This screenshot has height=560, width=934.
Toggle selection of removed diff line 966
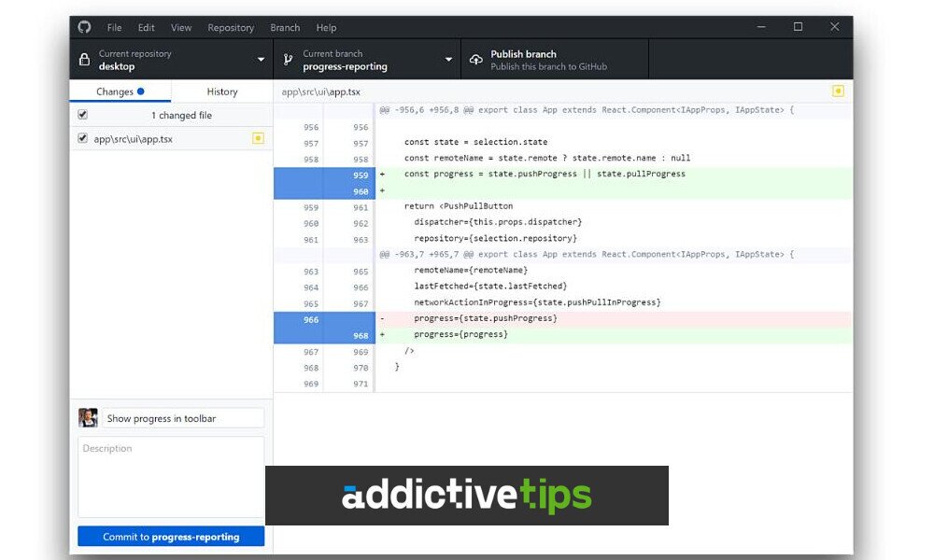pyautogui.click(x=325, y=319)
